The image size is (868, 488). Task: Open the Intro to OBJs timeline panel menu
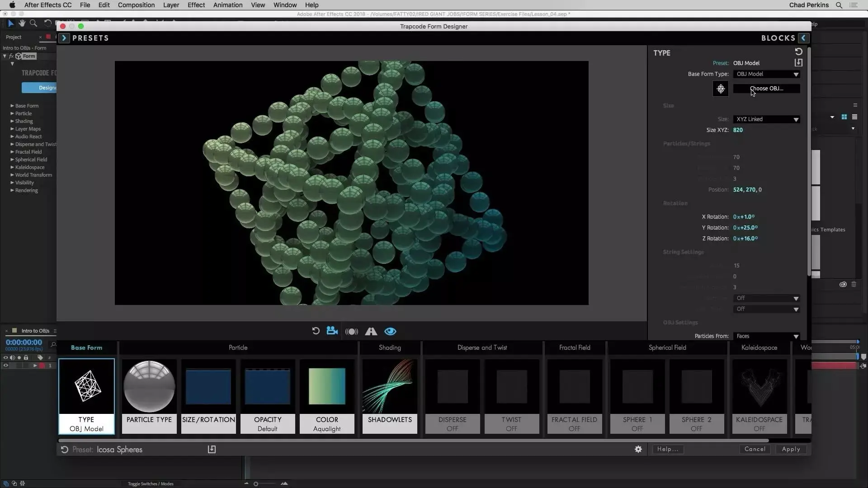[55, 331]
